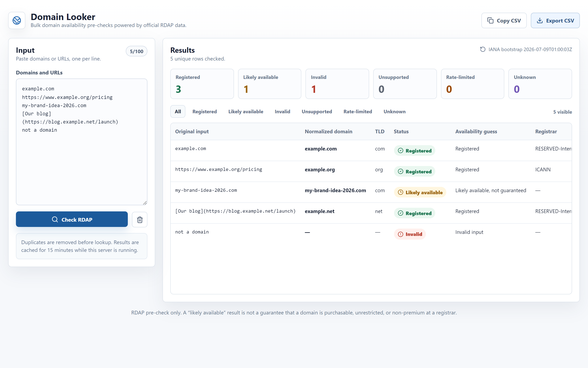Click the refresh icon beside IANA bootstrap
This screenshot has width=588, height=368.
tap(483, 49)
